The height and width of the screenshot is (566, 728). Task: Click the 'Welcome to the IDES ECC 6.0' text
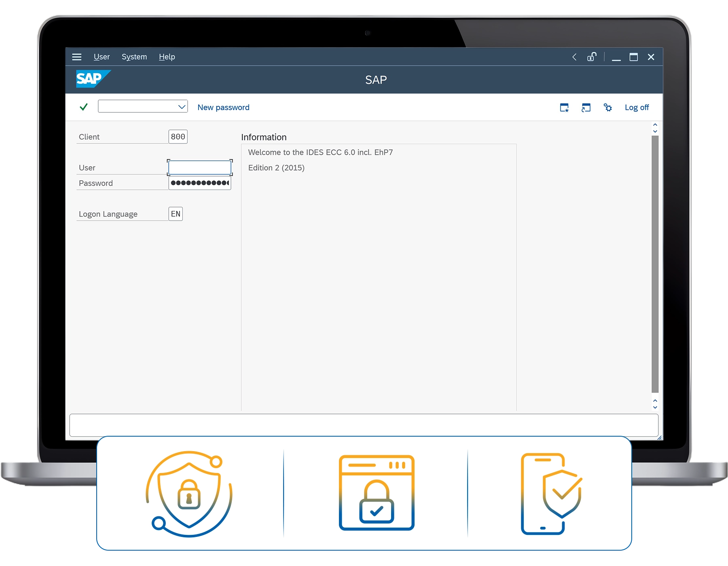click(320, 152)
